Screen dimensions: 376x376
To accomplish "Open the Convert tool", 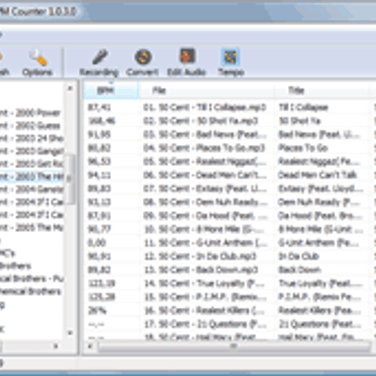I will pyautogui.click(x=142, y=63).
